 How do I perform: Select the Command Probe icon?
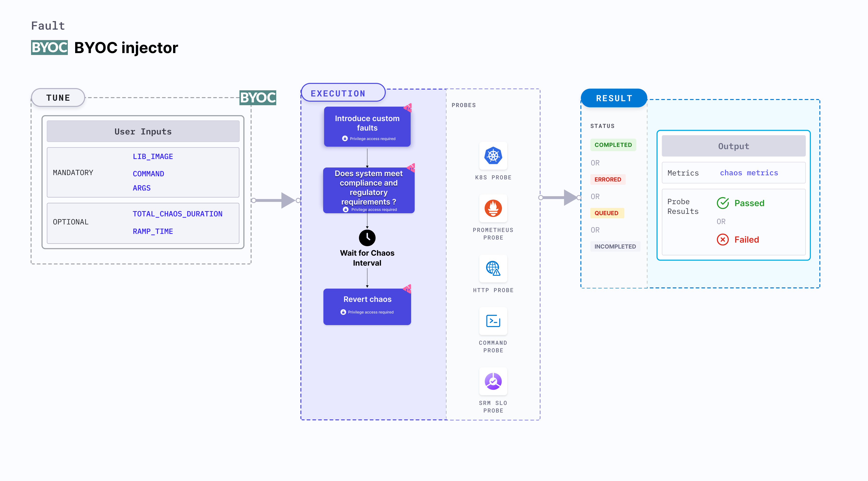click(x=494, y=325)
